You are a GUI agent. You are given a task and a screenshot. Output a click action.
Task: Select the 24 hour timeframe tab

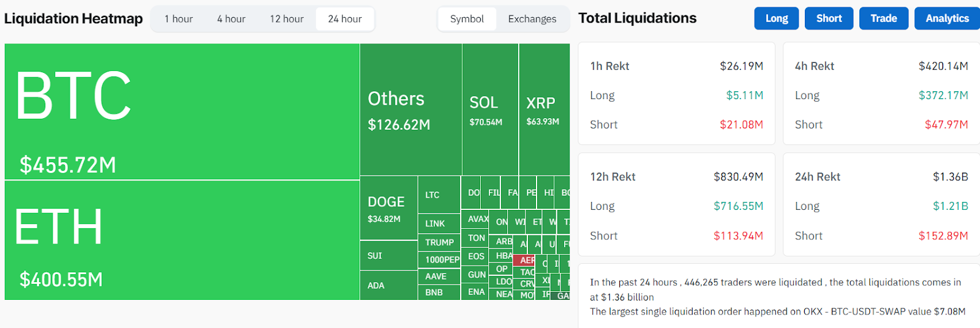click(x=345, y=19)
